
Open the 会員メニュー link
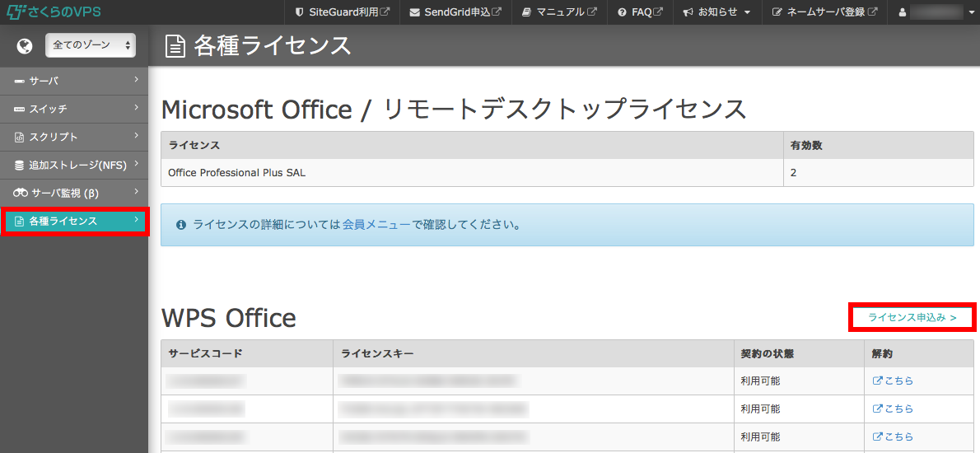click(x=376, y=224)
